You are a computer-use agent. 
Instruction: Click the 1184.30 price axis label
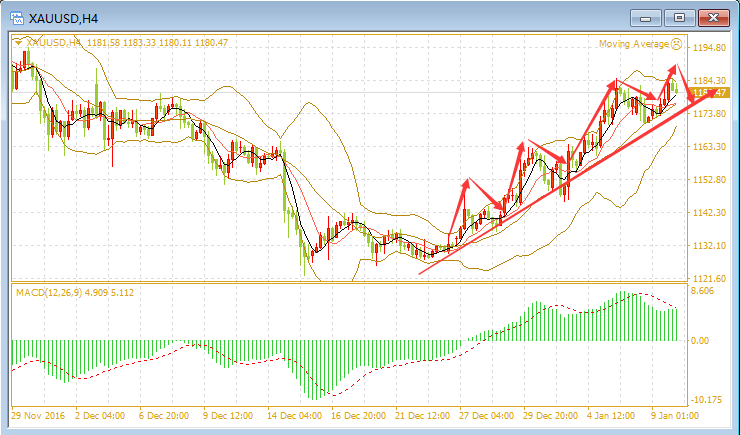click(x=709, y=81)
